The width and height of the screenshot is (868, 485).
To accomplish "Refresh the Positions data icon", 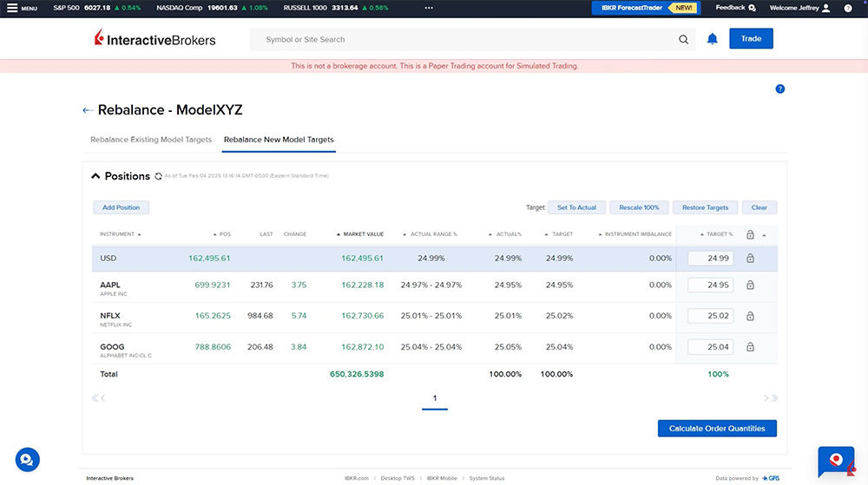I will click(158, 176).
